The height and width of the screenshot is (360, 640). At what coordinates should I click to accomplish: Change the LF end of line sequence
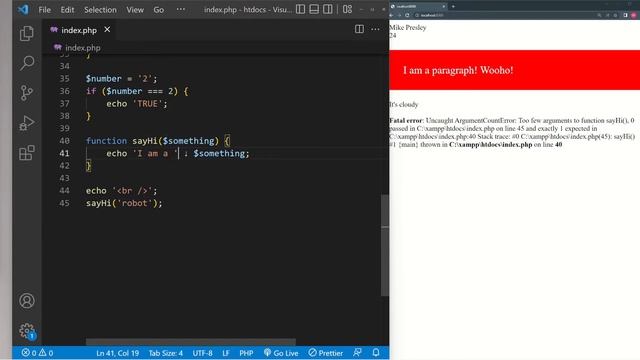[226, 353]
